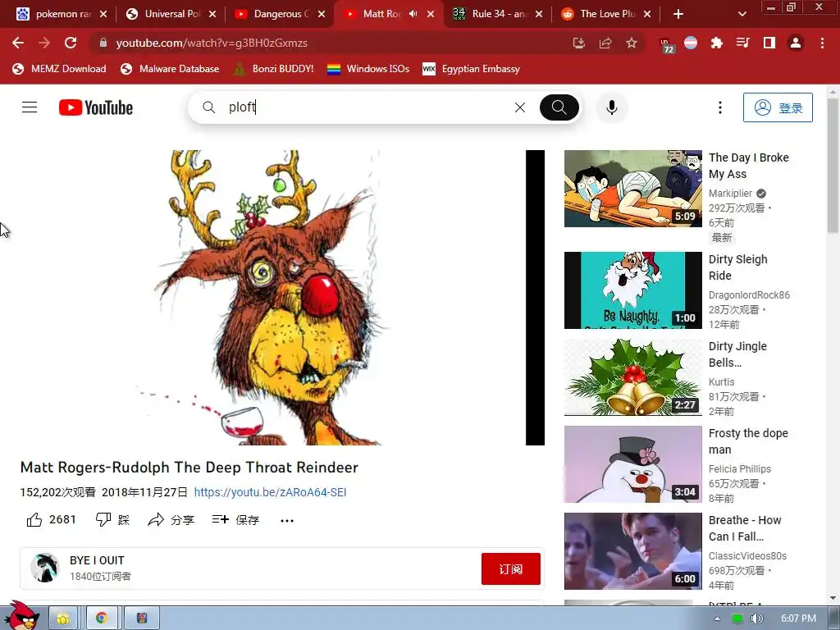Image resolution: width=840 pixels, height=630 pixels.
Task: Open the Malware Database bookmark
Action: pyautogui.click(x=170, y=69)
